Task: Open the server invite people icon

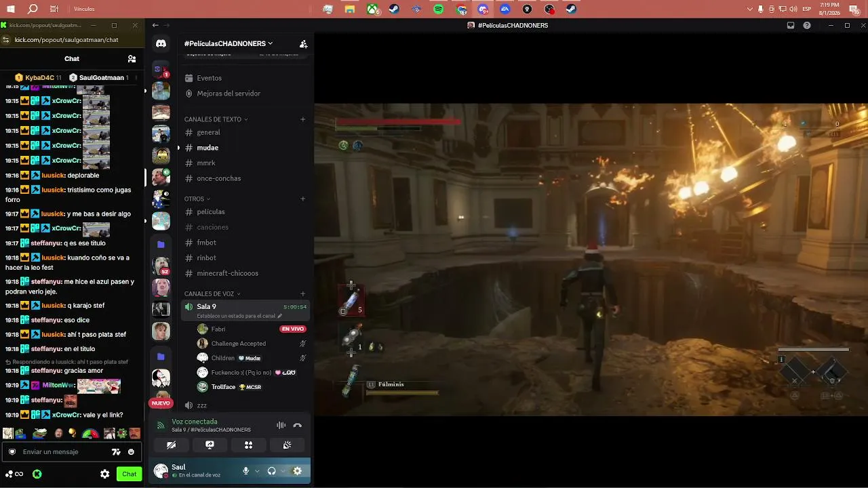Action: [303, 44]
